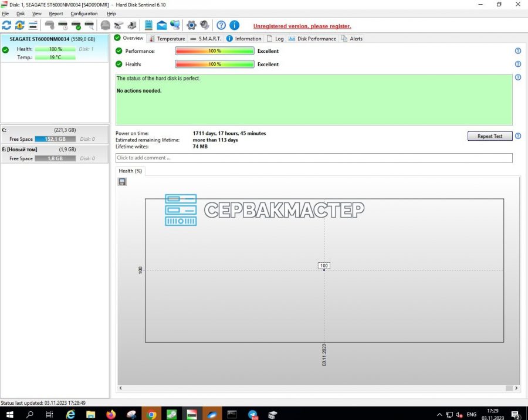This screenshot has width=528, height=420.
Task: Click the E: free space 1,8 GB bar
Action: coord(55,158)
